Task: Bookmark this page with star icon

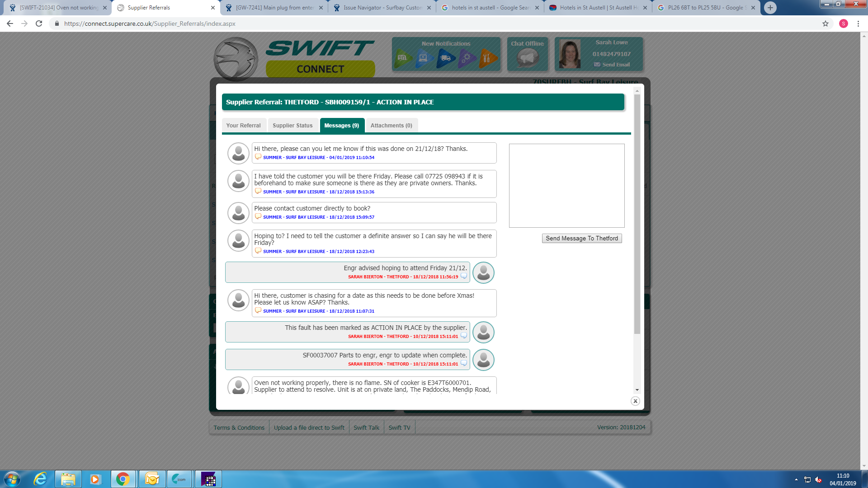Action: click(826, 23)
